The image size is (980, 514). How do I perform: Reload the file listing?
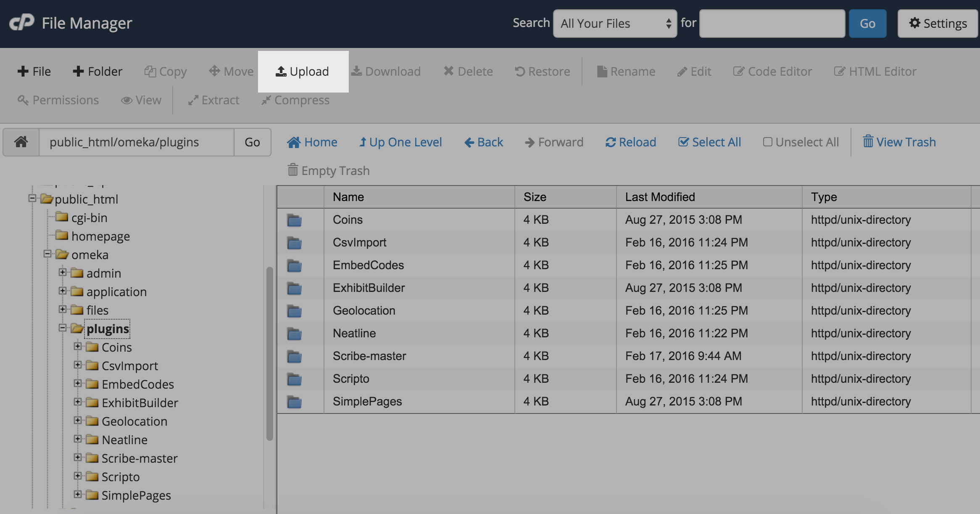(630, 142)
